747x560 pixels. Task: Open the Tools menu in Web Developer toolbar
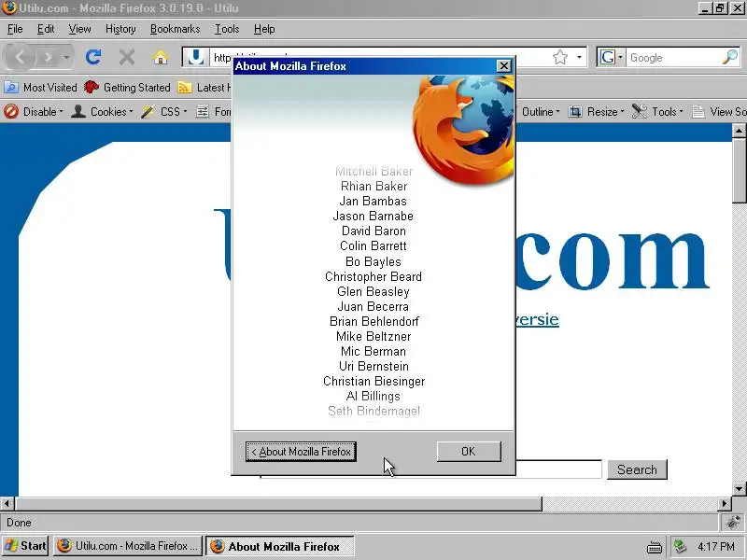pos(657,111)
